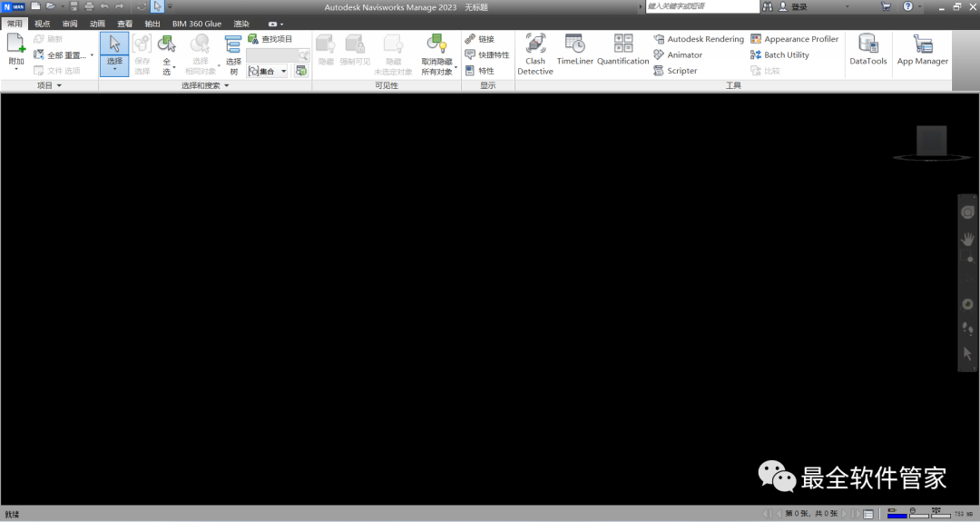Click the 取消隐藏所有对象 unhide all button
This screenshot has height=522, width=980.
(436, 54)
